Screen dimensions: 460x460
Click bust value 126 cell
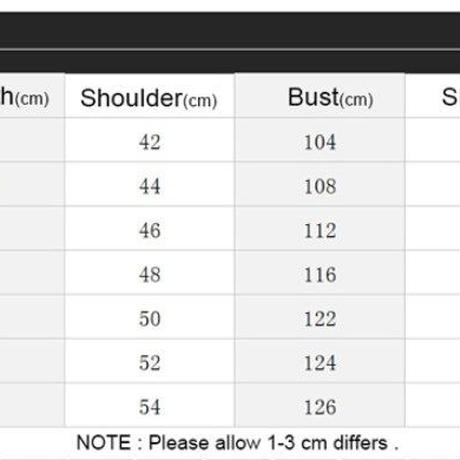[x=320, y=405]
